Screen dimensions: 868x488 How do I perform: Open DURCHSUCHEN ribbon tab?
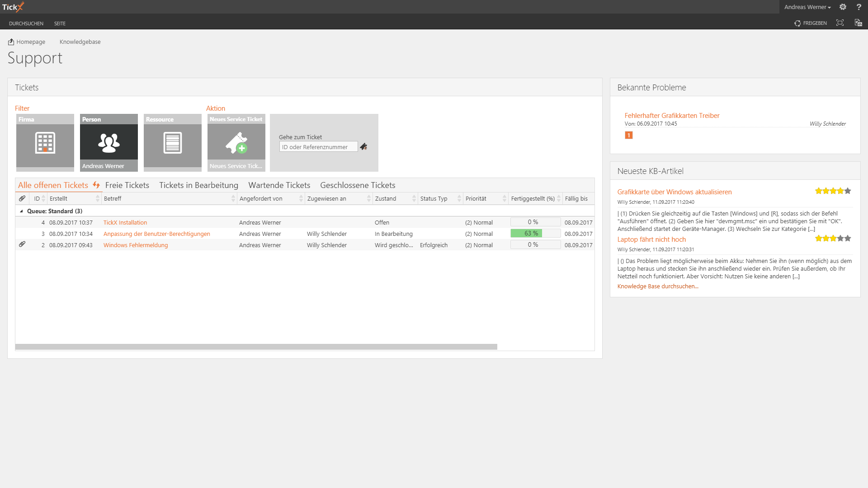coord(26,23)
